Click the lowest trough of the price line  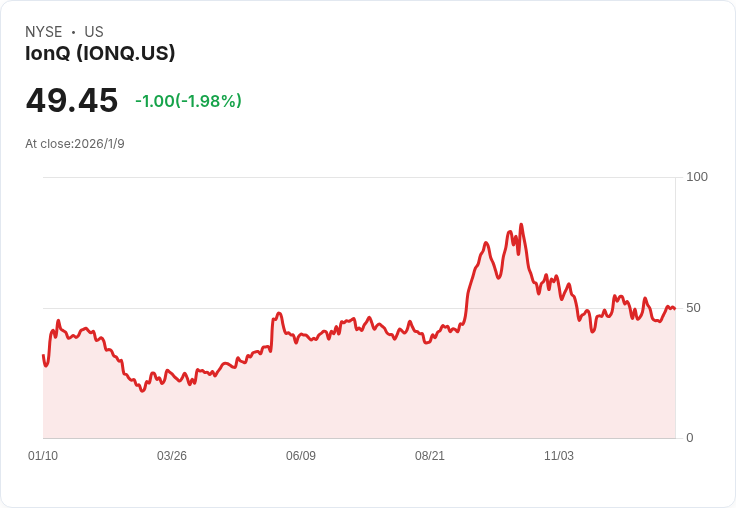(142, 390)
